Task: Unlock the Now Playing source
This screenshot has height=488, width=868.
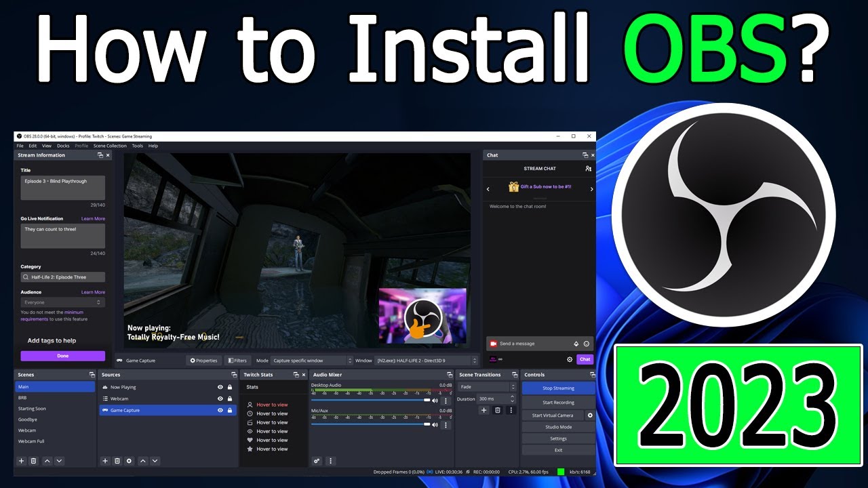Action: (x=230, y=387)
